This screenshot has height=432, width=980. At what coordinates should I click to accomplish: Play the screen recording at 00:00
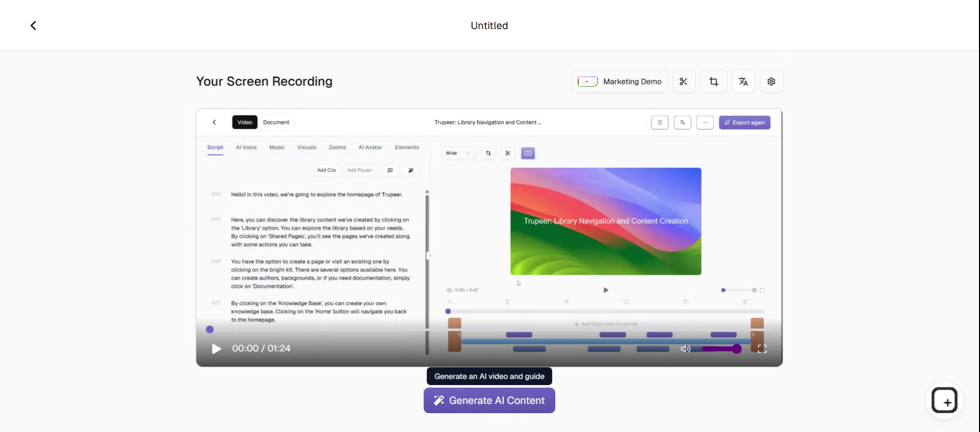coord(216,349)
